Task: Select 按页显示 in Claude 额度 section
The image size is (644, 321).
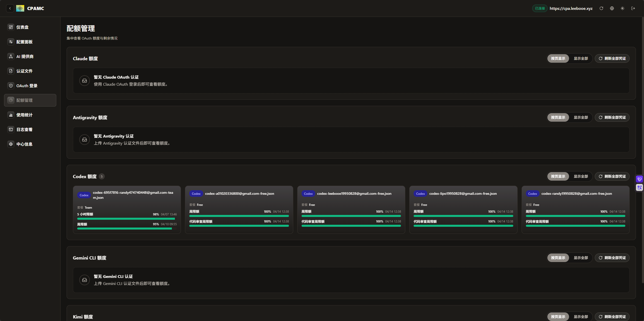Action: (558, 58)
